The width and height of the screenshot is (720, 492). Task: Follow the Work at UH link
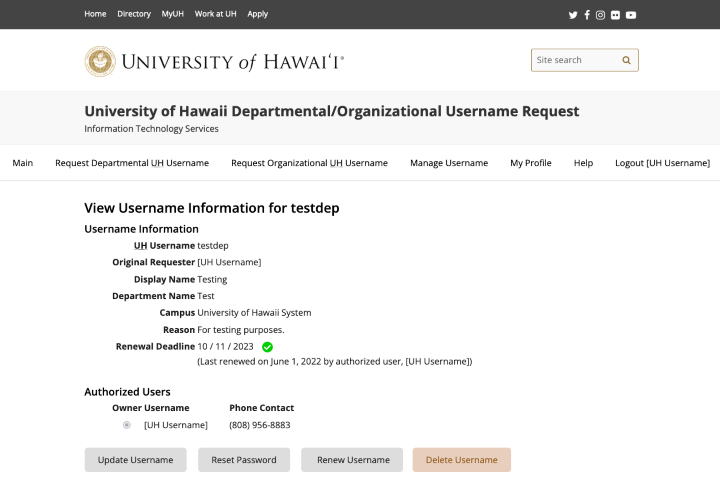[215, 14]
